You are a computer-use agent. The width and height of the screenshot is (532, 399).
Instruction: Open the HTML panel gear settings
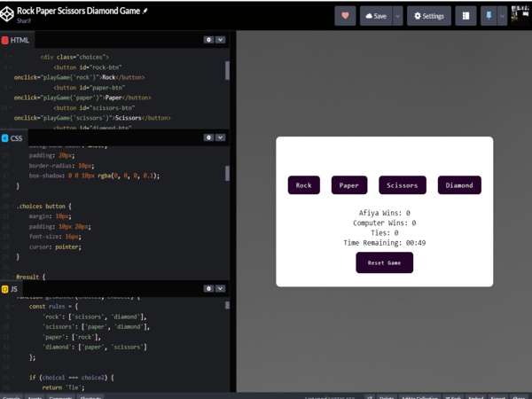click(208, 40)
